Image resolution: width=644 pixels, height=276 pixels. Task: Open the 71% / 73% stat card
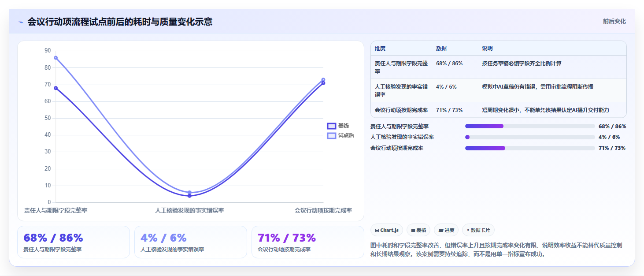pyautogui.click(x=308, y=242)
